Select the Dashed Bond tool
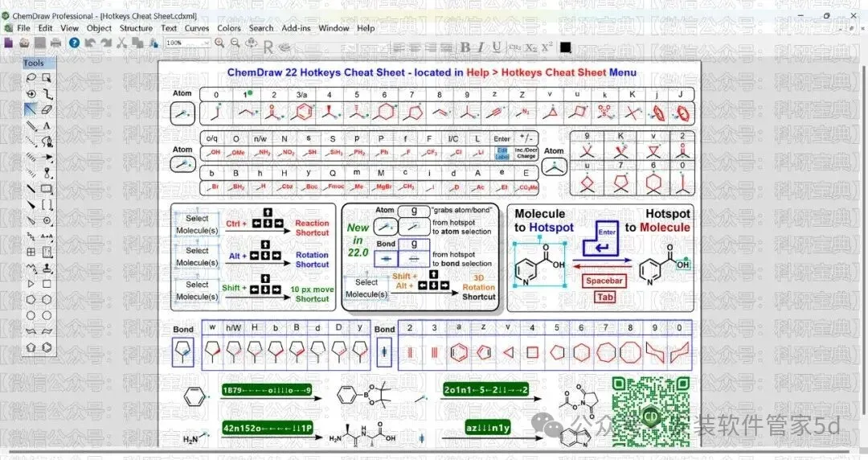Viewport: 868px width, 460px height. 31,142
